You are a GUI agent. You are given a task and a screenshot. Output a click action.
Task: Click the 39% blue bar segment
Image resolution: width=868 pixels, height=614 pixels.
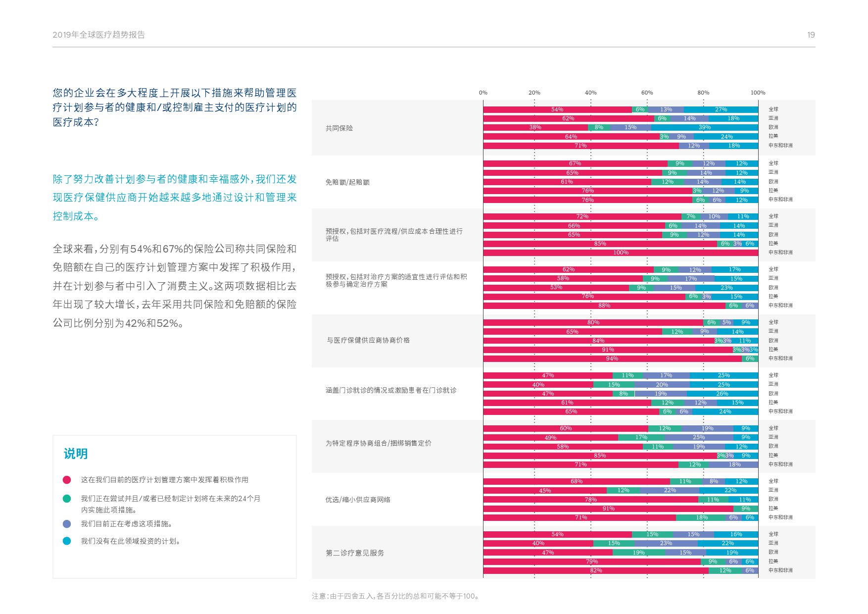pos(704,127)
